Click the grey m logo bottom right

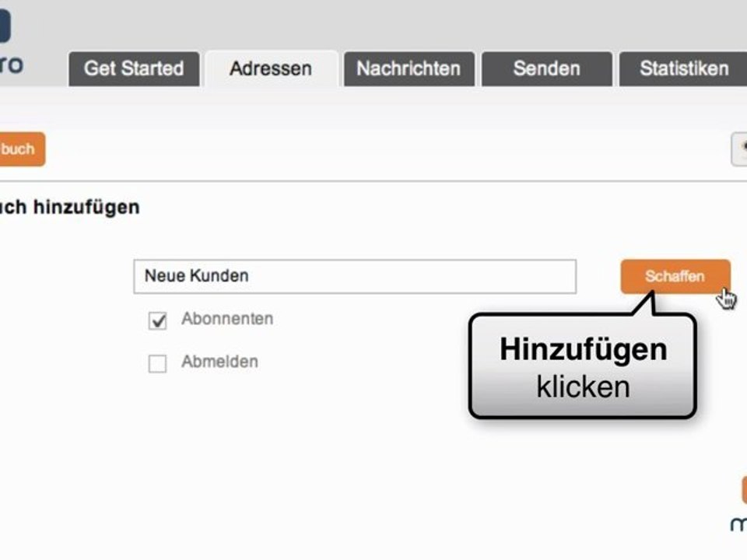coord(739,523)
